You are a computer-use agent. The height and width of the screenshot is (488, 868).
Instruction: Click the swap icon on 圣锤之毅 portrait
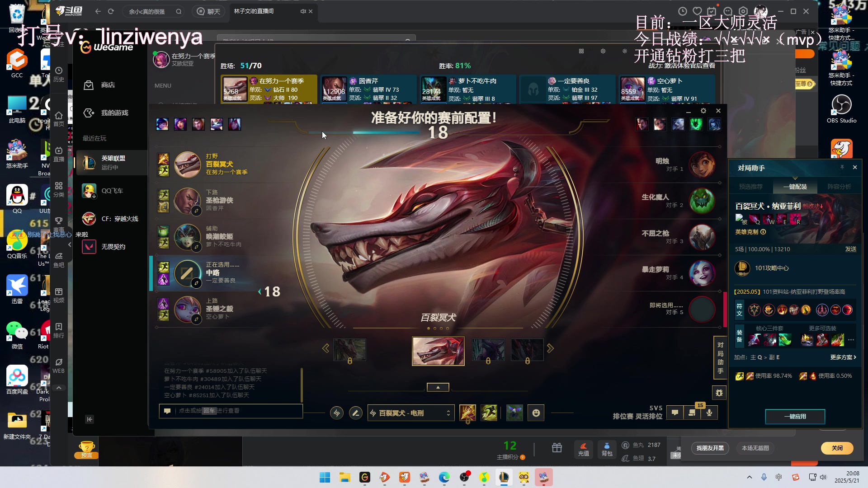[x=196, y=319]
